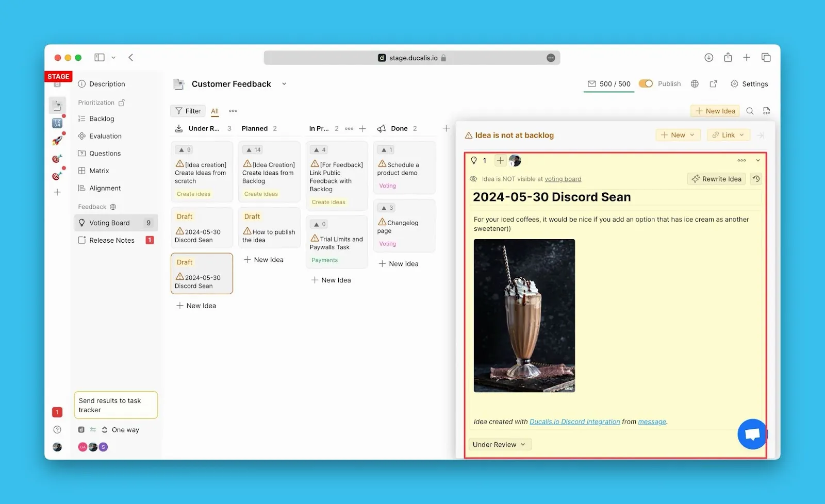Click the add voter plus icon
The height and width of the screenshot is (504, 825).
click(x=500, y=161)
